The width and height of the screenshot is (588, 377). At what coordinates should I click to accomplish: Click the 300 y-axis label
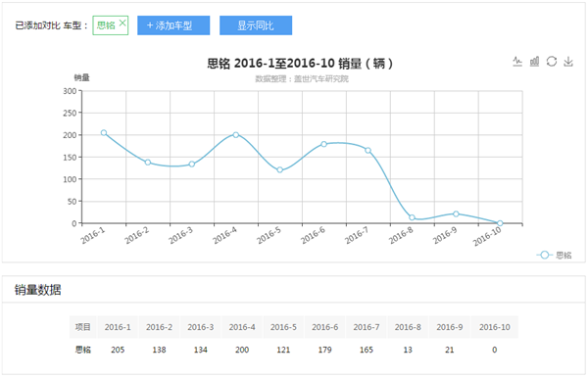point(70,91)
